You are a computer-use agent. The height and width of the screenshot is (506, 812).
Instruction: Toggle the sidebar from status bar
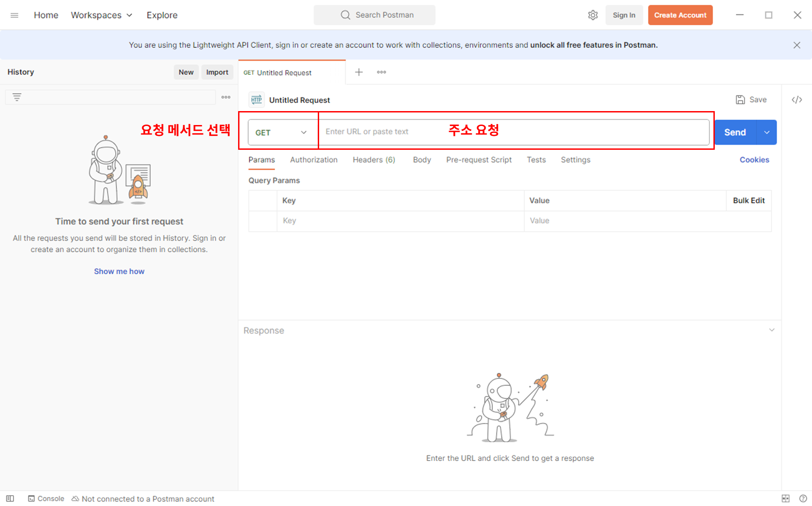coord(10,498)
